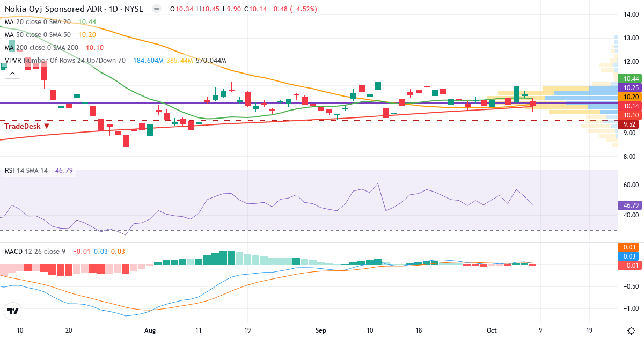
Task: Select the MACD 12 26 close 9 legend
Action: click(35, 251)
